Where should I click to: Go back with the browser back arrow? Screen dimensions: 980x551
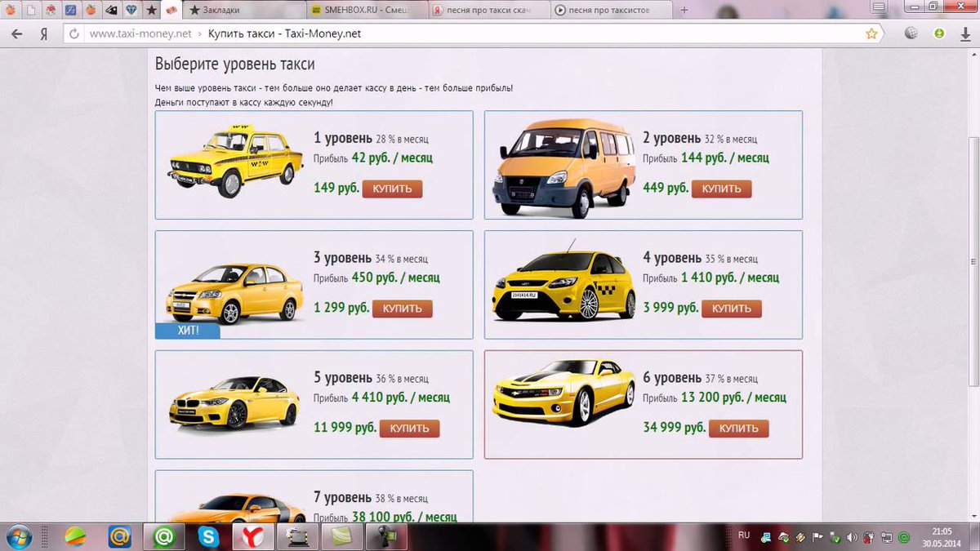pos(16,33)
